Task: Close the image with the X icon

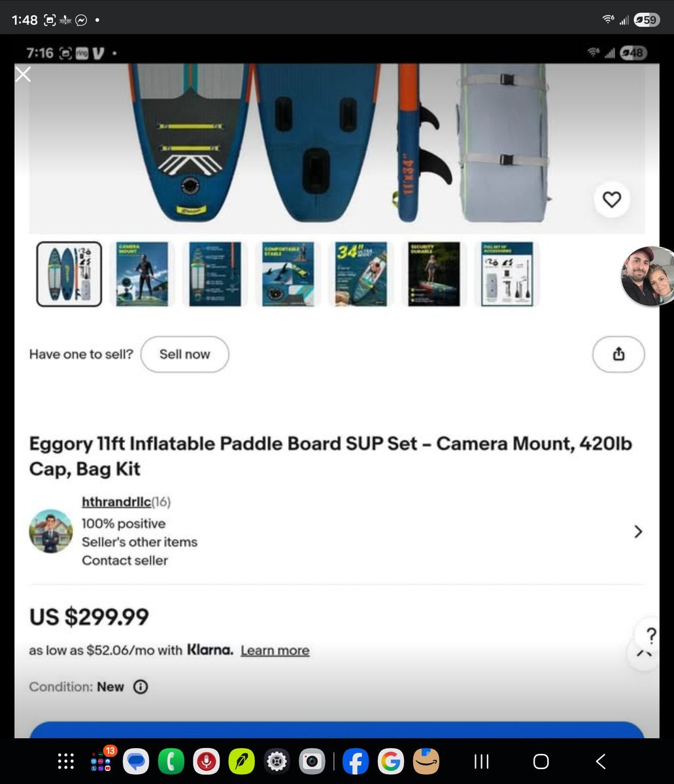Action: [x=23, y=74]
